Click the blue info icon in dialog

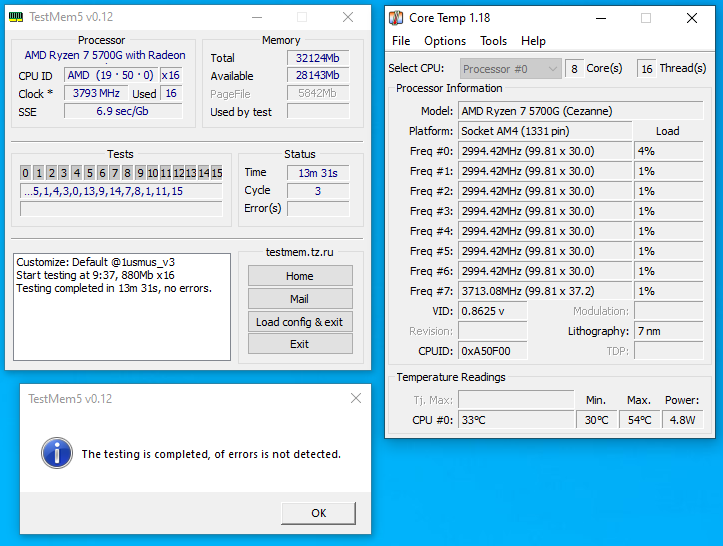[x=56, y=453]
